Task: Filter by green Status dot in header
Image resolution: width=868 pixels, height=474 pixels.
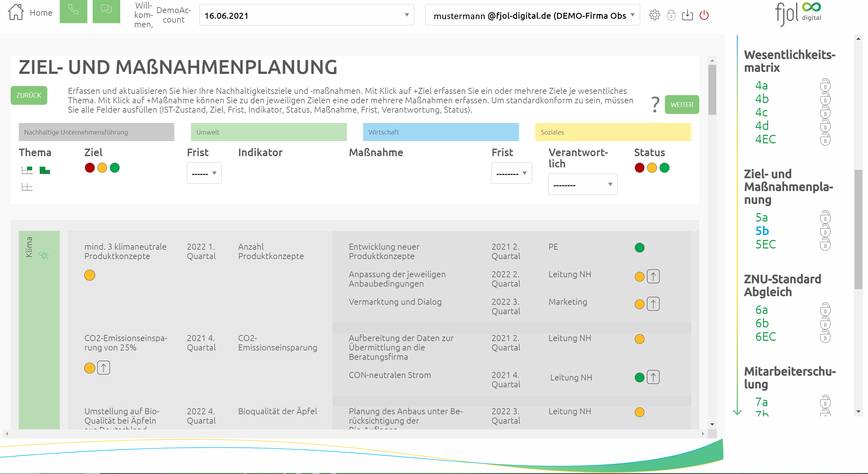Action: [x=664, y=168]
